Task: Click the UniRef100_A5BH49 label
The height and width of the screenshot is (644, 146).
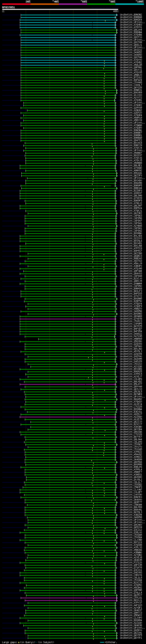Action: (131, 339)
